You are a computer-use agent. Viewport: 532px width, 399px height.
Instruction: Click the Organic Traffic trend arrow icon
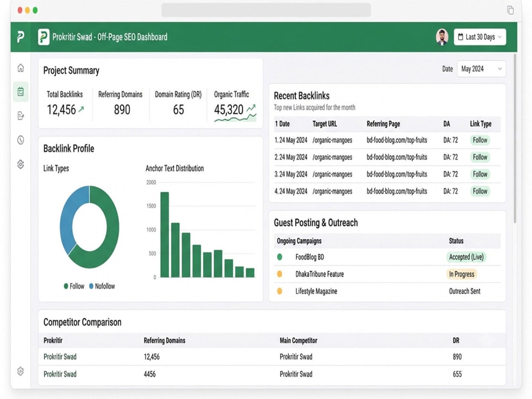pyautogui.click(x=251, y=108)
